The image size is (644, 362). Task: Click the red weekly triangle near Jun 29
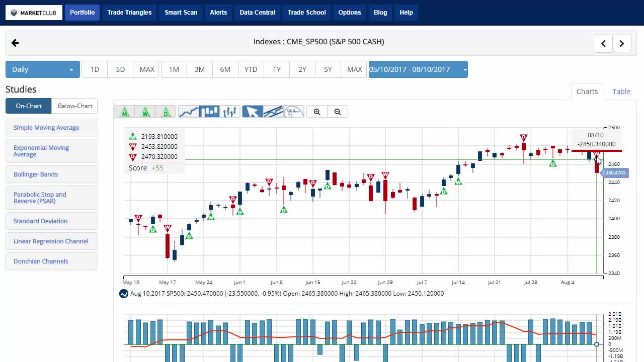click(385, 175)
